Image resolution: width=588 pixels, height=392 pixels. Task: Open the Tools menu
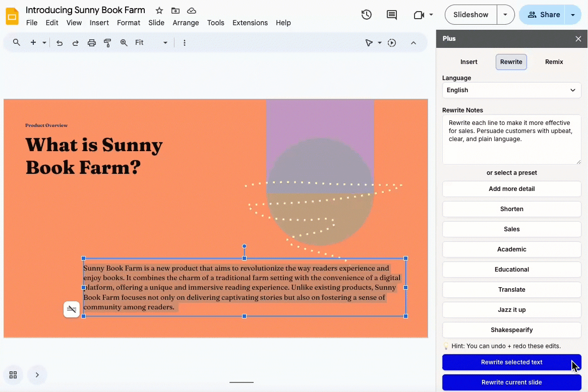pyautogui.click(x=216, y=23)
